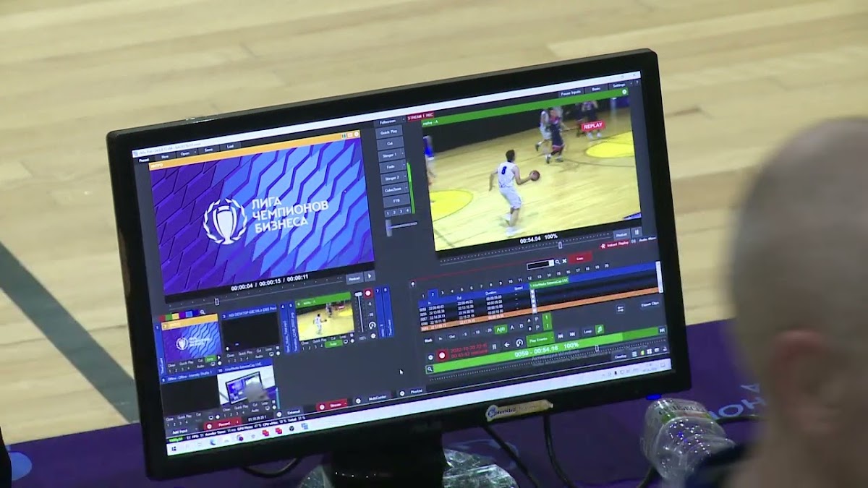868x488 pixels.
Task: Click the Save menu button
Action: [208, 150]
